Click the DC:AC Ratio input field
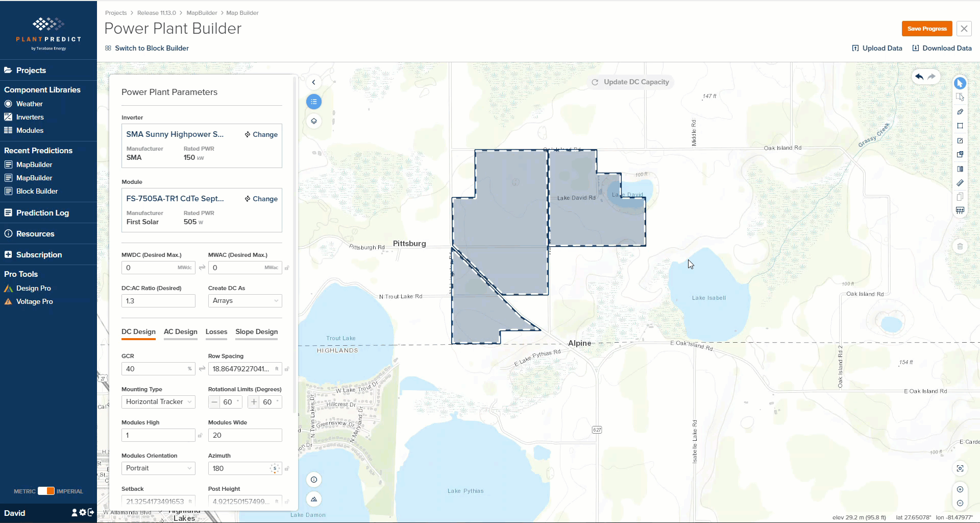 click(x=158, y=301)
